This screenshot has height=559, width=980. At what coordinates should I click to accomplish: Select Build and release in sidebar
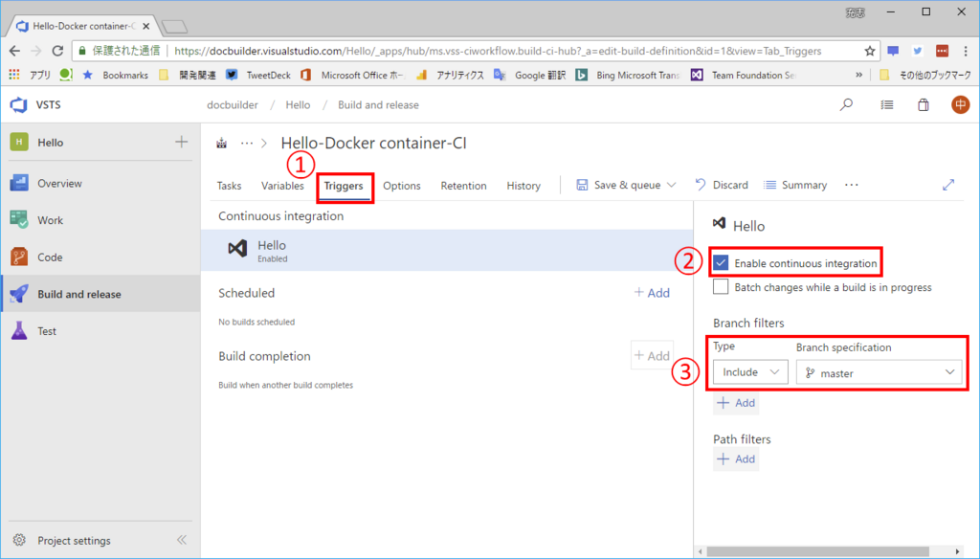[100, 294]
